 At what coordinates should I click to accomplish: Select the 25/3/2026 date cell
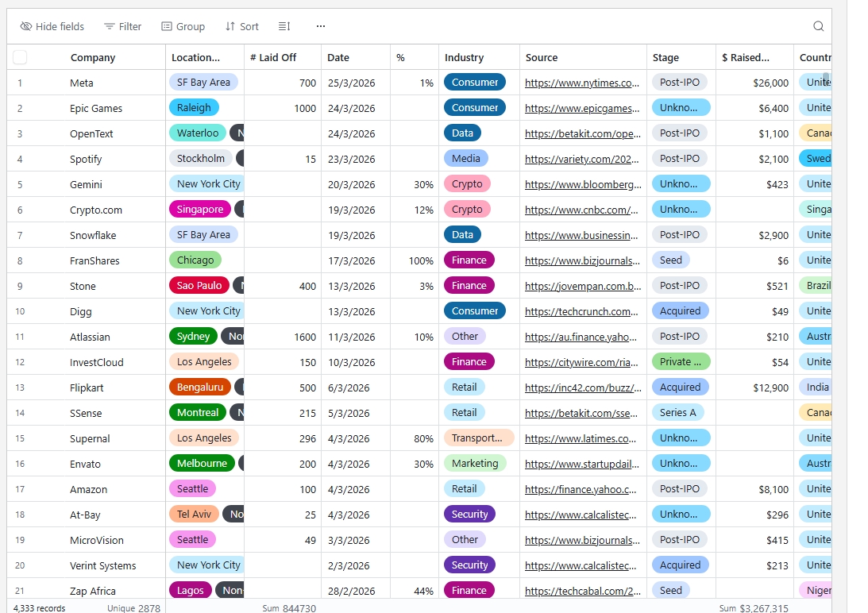pyautogui.click(x=356, y=83)
